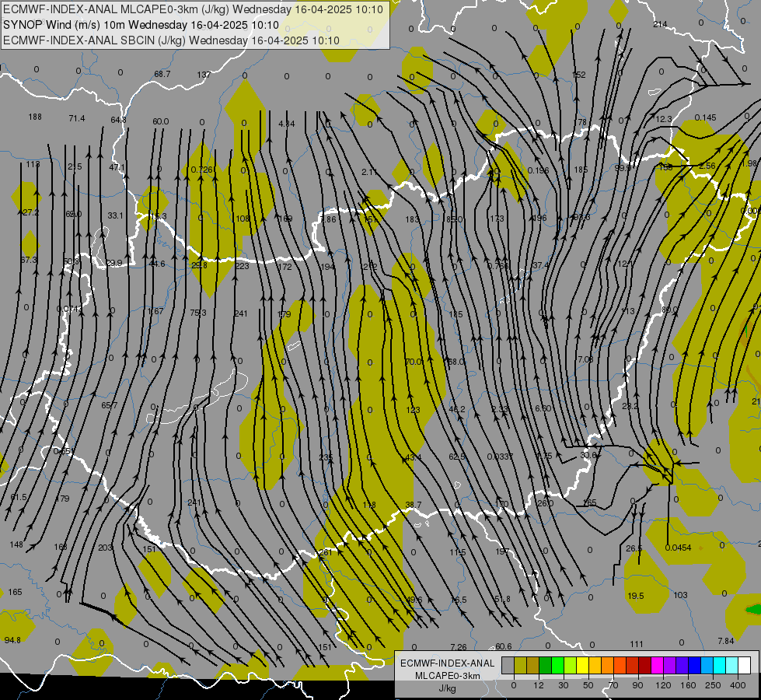This screenshot has width=761, height=700.
Task: Click the legend tick label '250'
Action: 713,685
